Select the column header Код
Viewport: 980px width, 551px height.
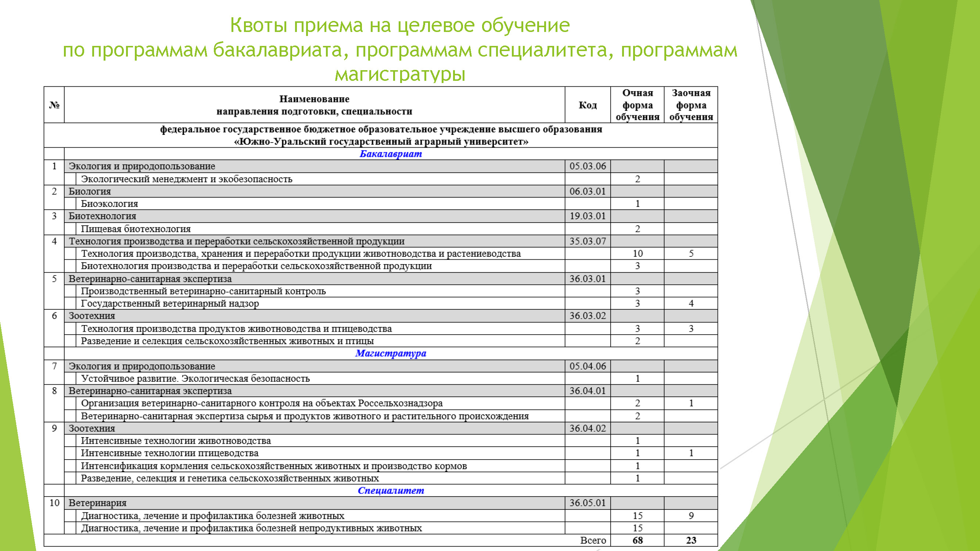pos(588,105)
